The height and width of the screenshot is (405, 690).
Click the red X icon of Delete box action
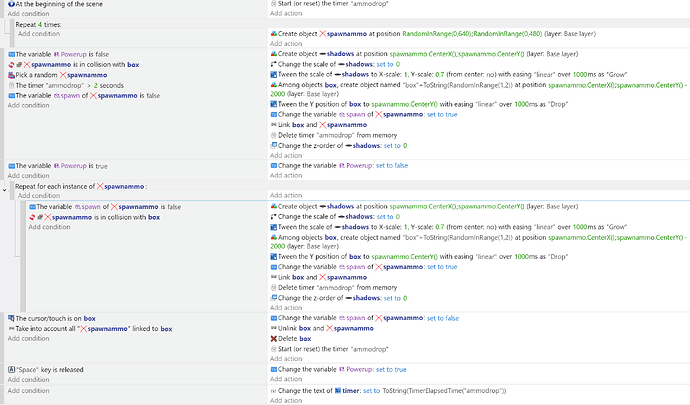274,339
